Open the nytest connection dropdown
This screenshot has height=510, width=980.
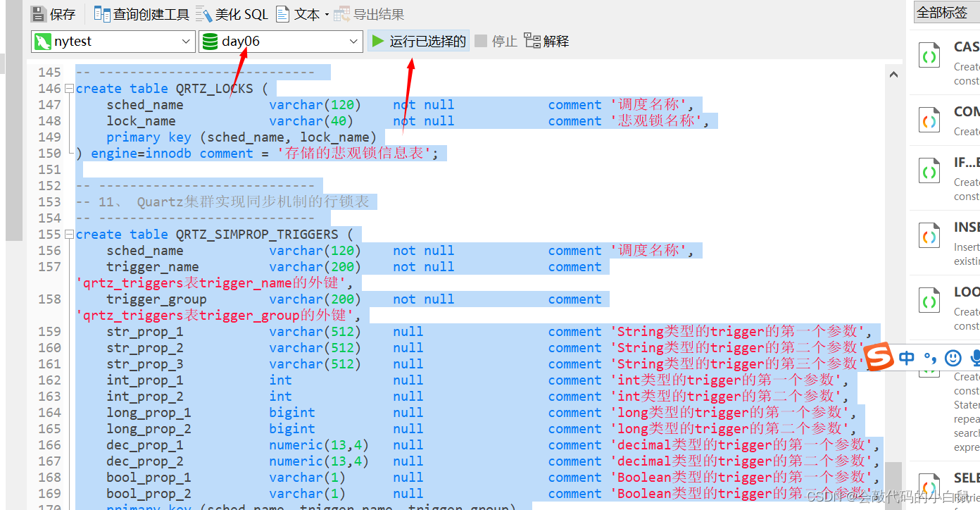[x=113, y=42]
